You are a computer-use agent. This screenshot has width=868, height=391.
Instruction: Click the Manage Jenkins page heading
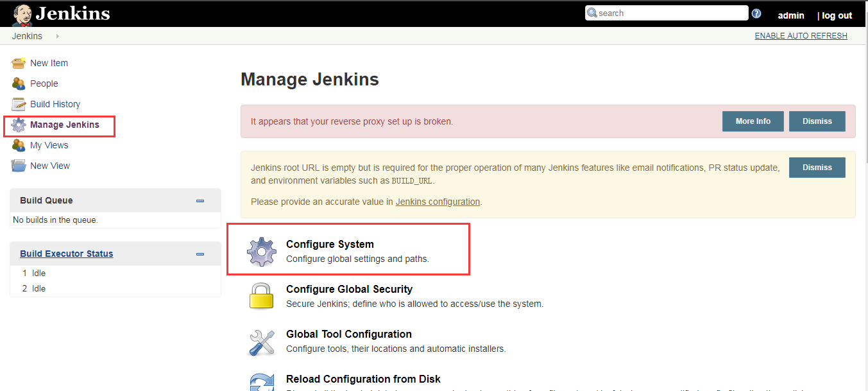pyautogui.click(x=310, y=80)
